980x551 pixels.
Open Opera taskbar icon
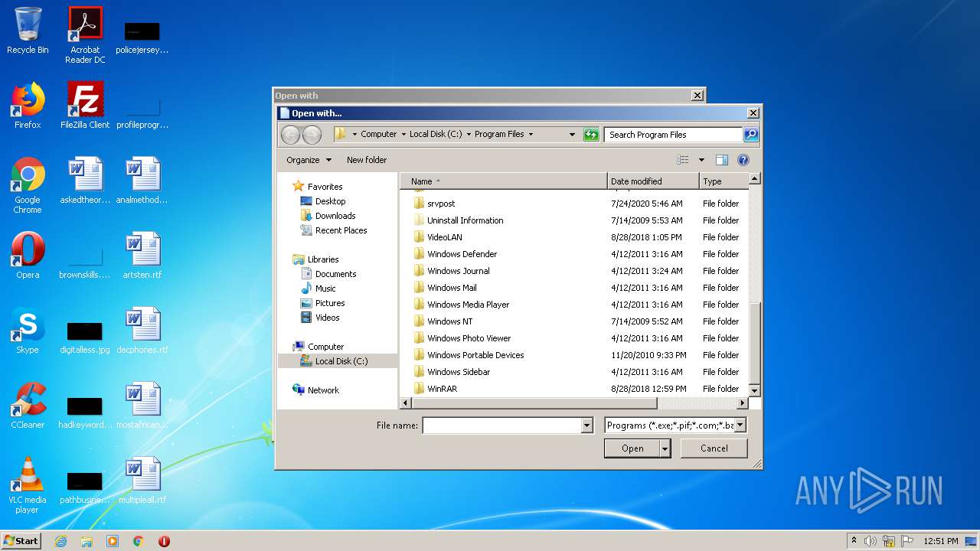164,541
